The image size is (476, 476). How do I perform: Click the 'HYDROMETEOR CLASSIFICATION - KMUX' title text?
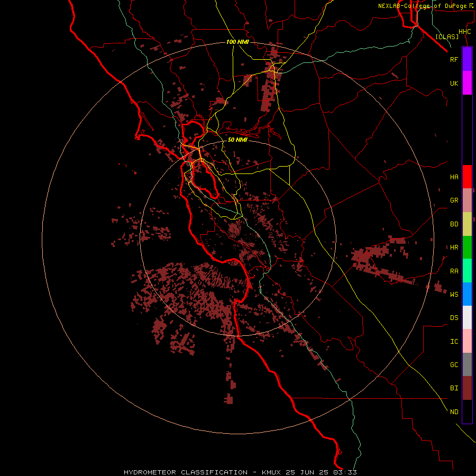coord(203,472)
